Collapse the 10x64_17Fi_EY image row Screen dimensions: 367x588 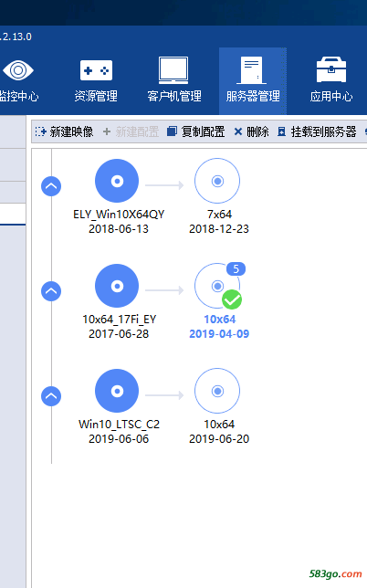coord(51,291)
